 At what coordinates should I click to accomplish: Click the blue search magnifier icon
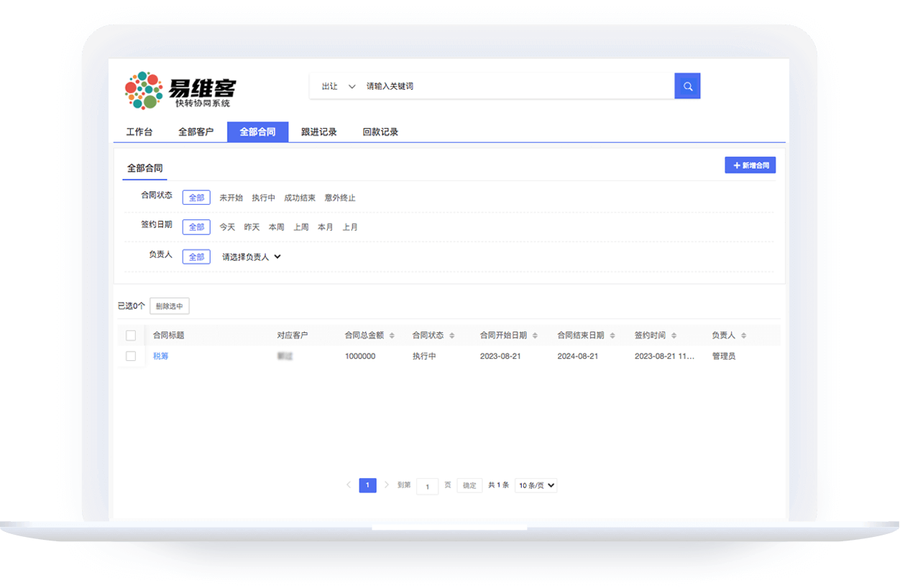[687, 86]
